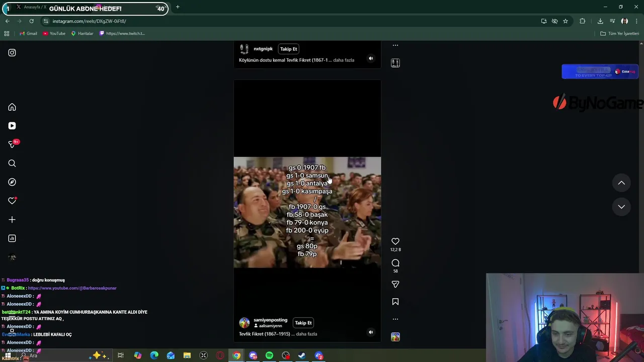Expand nxtgnipk caption with daha fazla
Image resolution: width=644 pixels, height=362 pixels.
(344, 60)
